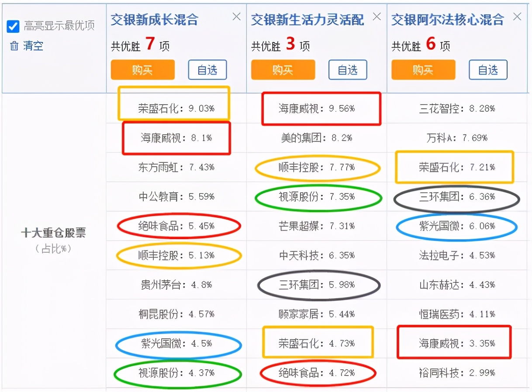The image size is (532, 392).
Task: Select 视源股份 in the 交银新生活力灵活配 column
Action: [318, 197]
